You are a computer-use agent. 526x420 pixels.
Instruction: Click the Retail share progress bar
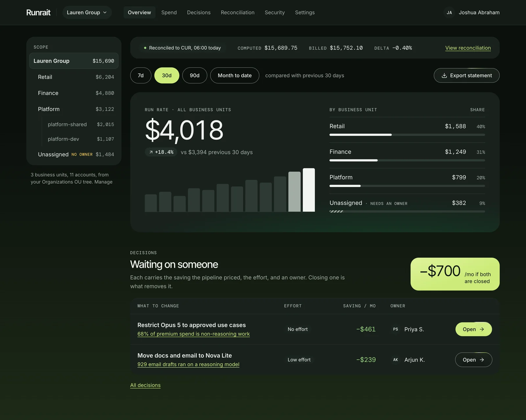(407, 135)
